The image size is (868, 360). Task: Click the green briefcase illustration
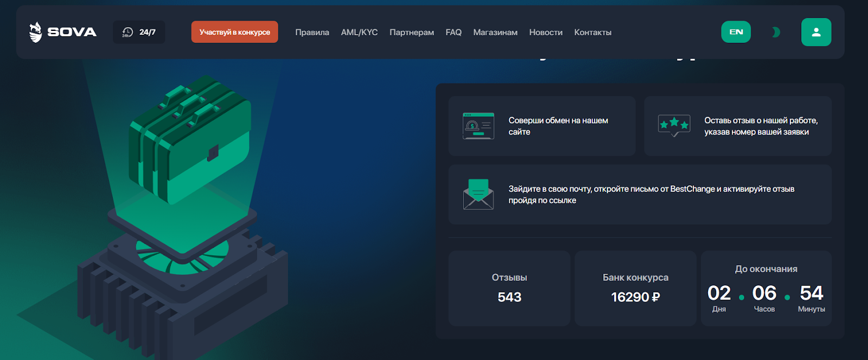[189, 141]
